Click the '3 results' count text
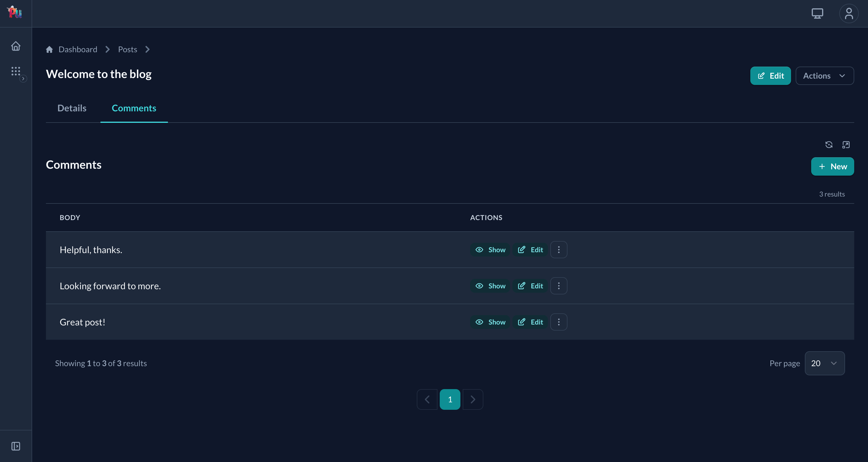The image size is (868, 462). click(832, 194)
